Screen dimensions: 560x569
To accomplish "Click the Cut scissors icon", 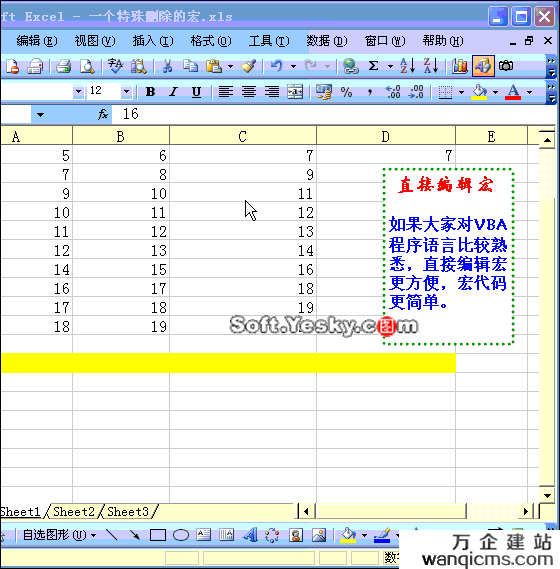I will point(167,66).
